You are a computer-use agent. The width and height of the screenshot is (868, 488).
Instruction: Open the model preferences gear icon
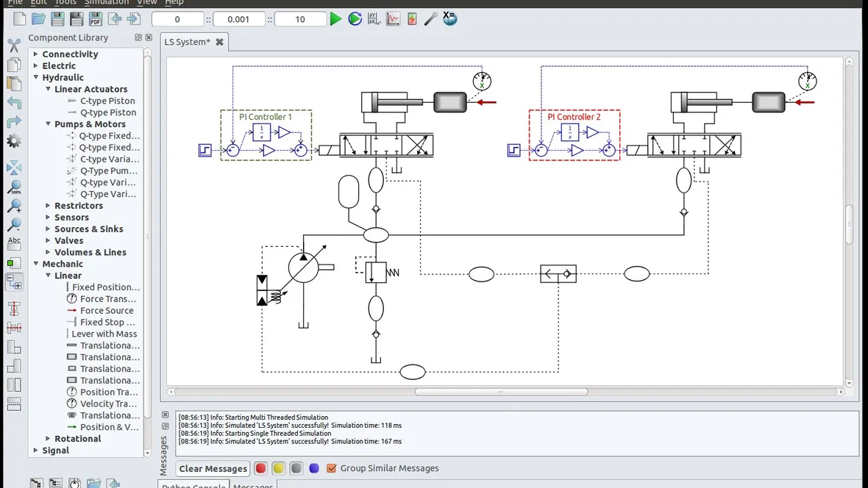pyautogui.click(x=14, y=141)
